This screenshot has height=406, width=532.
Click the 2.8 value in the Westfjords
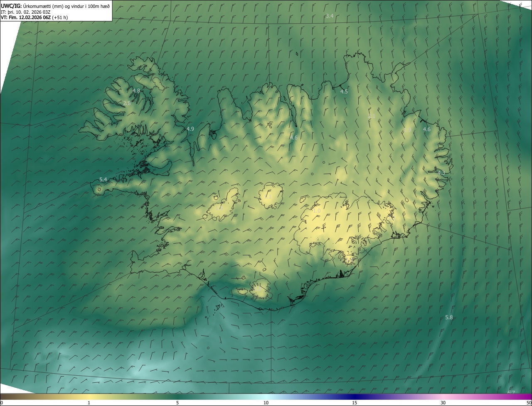[x=127, y=103]
